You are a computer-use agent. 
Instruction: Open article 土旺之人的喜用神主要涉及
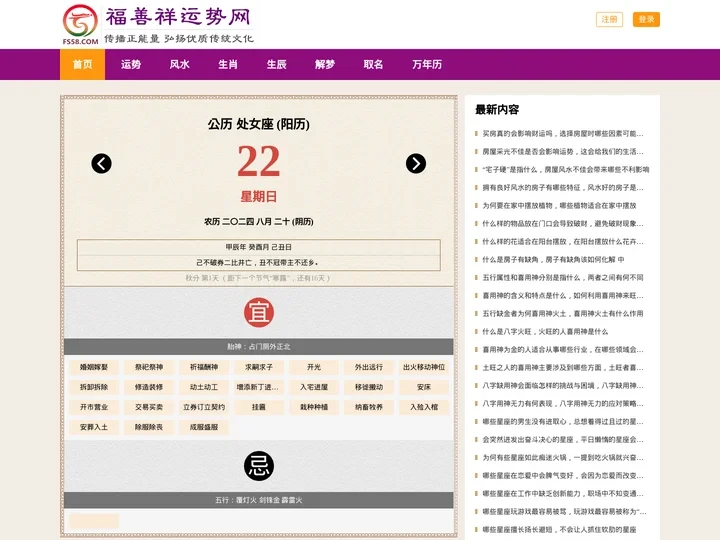563,367
